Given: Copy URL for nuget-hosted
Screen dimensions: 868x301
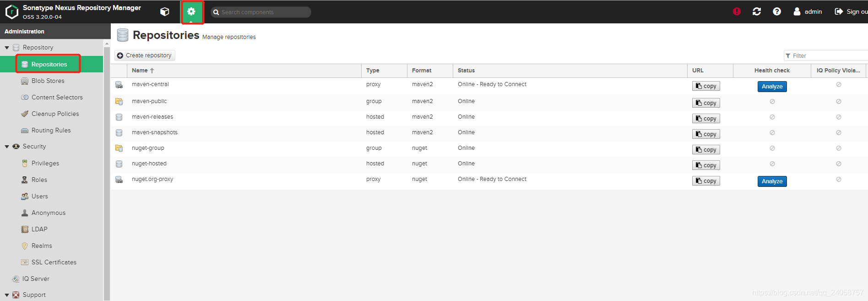Looking at the screenshot, I should (706, 165).
